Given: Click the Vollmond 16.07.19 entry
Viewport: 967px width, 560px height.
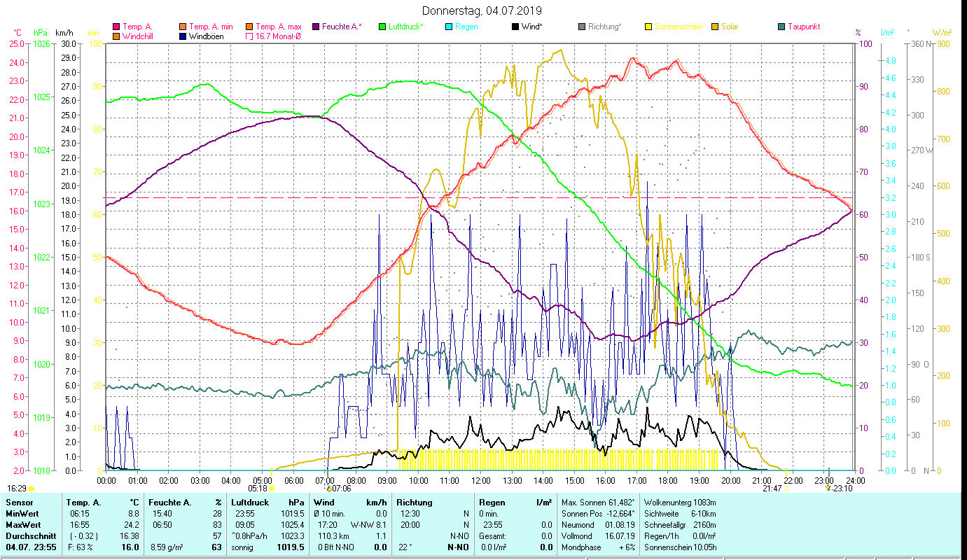Looking at the screenshot, I should [597, 535].
